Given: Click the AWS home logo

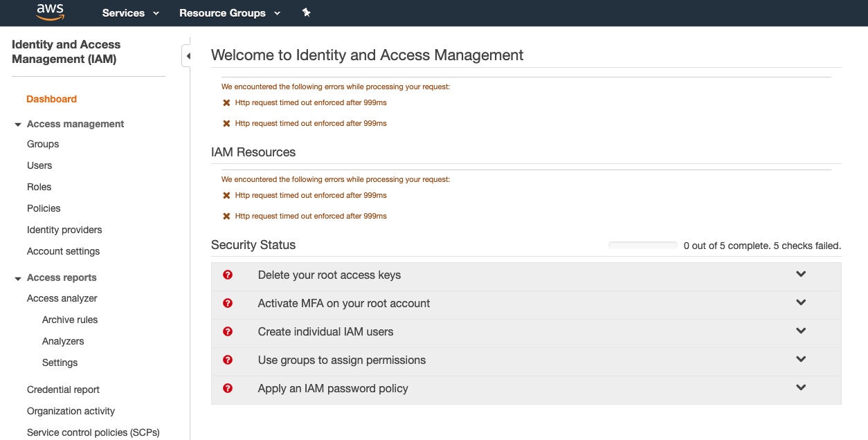Looking at the screenshot, I should [x=49, y=12].
